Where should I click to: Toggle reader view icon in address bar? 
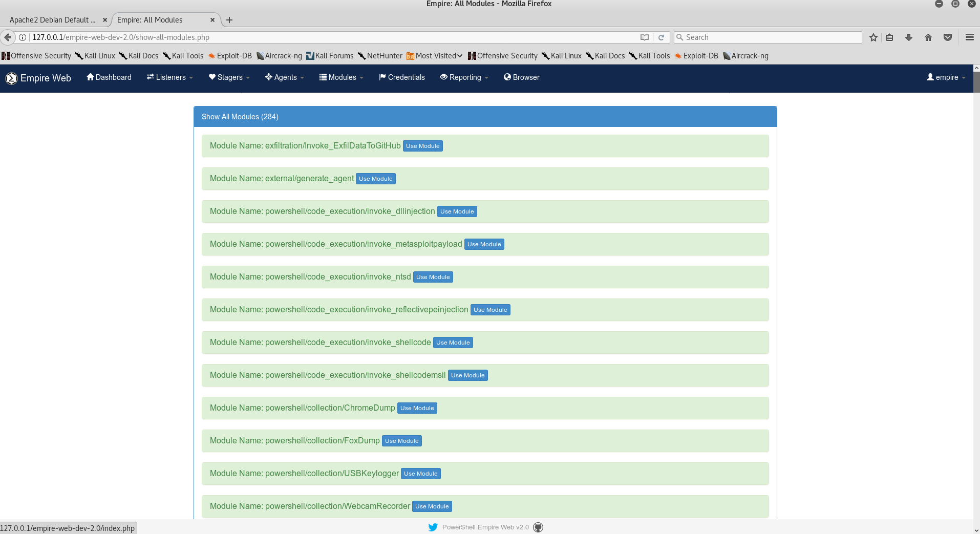click(x=645, y=37)
